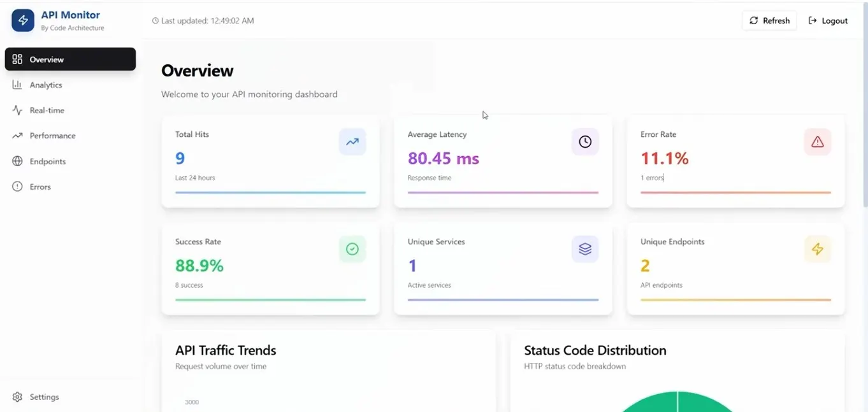Click the Error Rate warning triangle icon
The image size is (868, 412).
(x=818, y=142)
